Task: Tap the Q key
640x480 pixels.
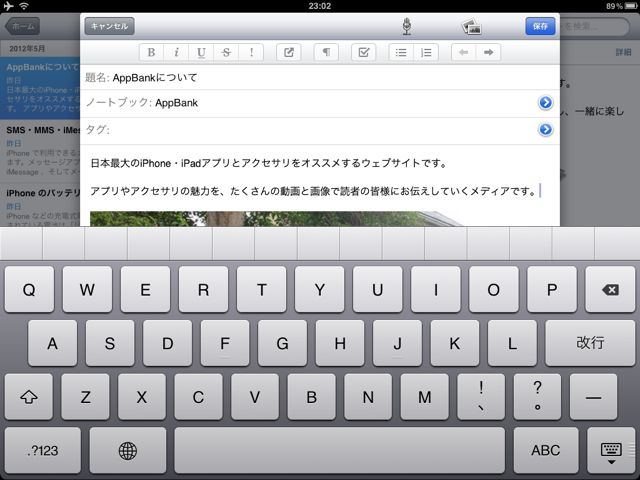Action: pyautogui.click(x=29, y=289)
